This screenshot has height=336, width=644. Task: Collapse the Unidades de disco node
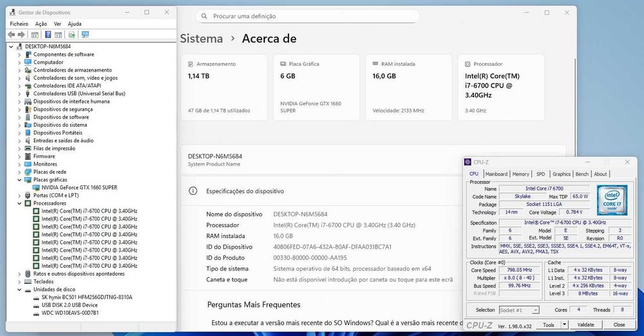19,289
